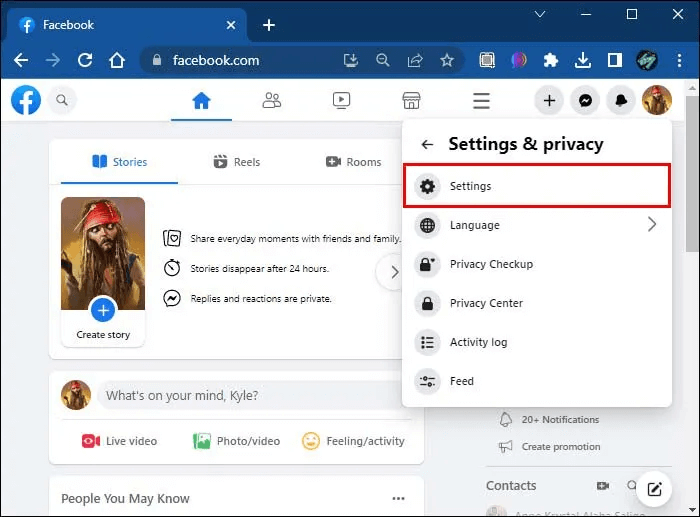Open the Facebook logo home link

click(26, 100)
